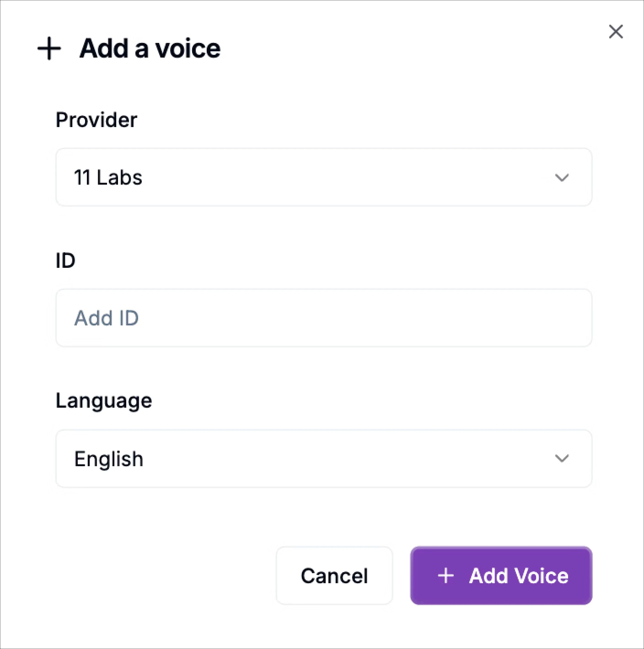
Task: Click the chevron icon on the Provider field
Action: coord(562,178)
